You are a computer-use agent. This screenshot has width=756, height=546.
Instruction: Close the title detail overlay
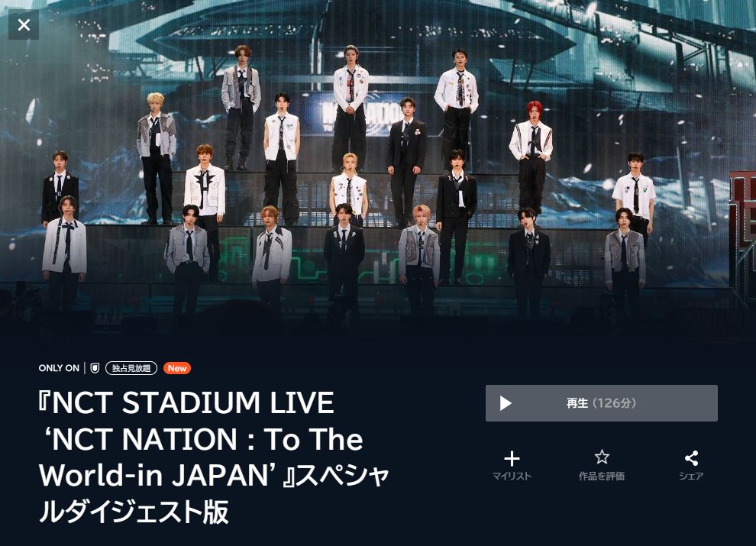(24, 24)
